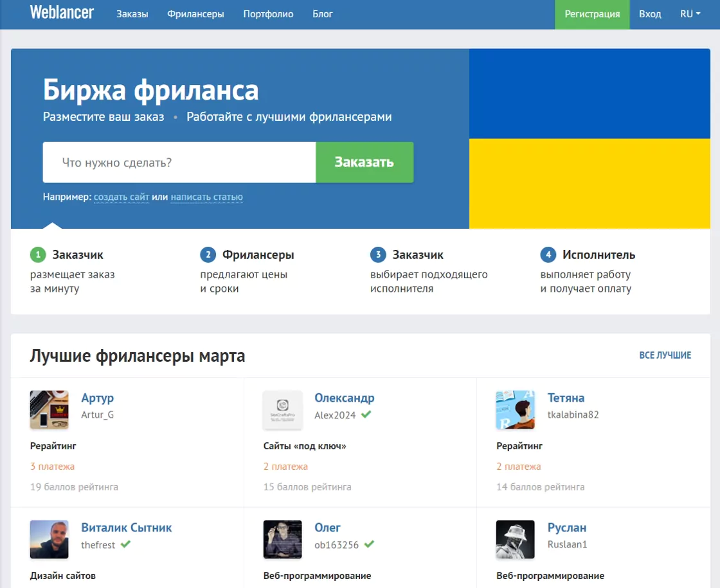This screenshot has width=720, height=588.
Task: Open freelancer profile Тетяна
Action: [566, 398]
